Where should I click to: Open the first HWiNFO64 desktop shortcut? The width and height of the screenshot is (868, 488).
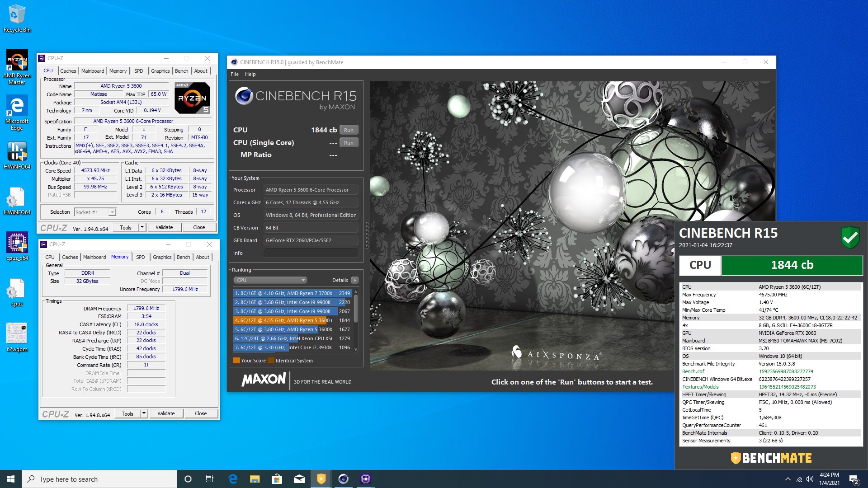[17, 155]
